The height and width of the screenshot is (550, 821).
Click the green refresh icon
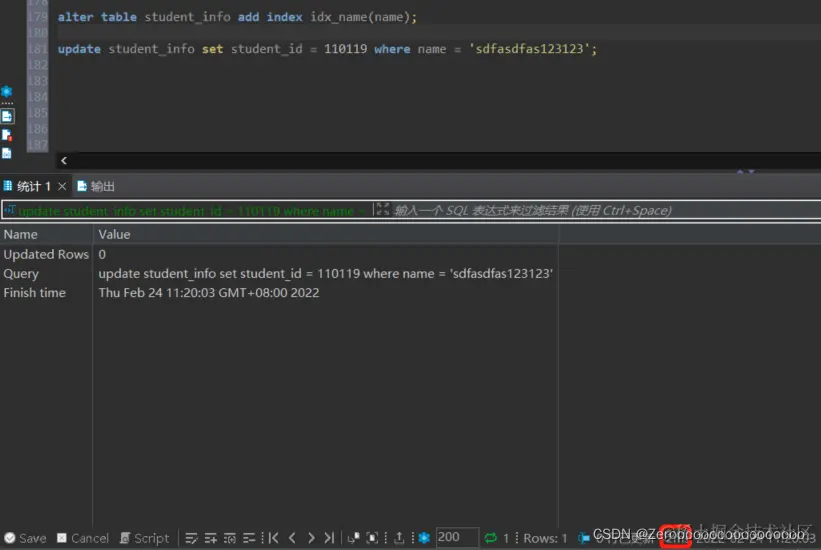(491, 538)
